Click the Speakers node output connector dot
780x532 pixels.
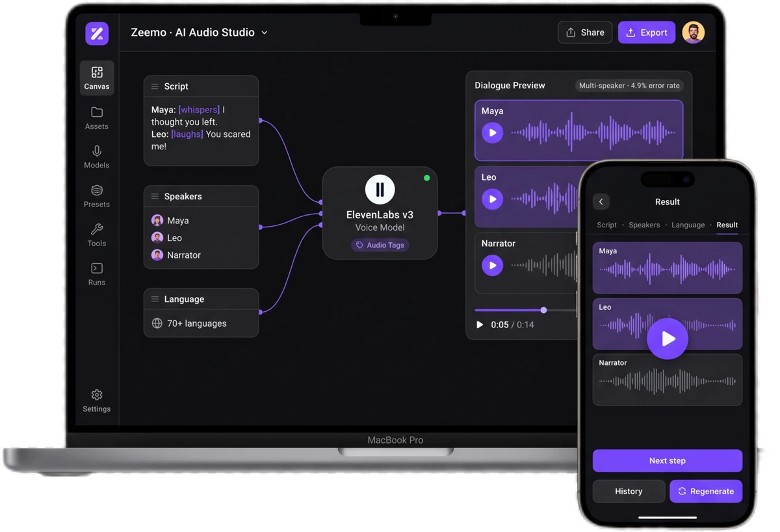click(261, 227)
